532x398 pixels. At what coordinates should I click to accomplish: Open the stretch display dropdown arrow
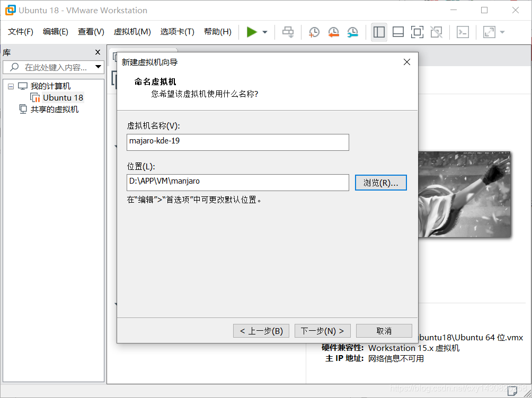[502, 32]
